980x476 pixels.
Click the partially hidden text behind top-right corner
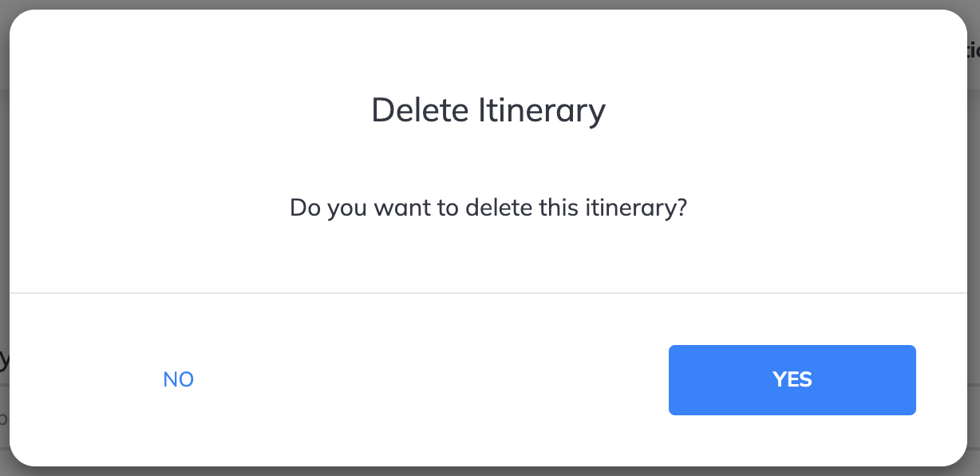(x=972, y=50)
